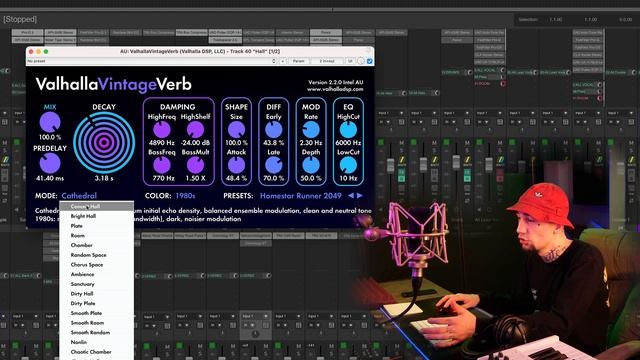
Task: Click the www.valhalladsp.com text
Action: [x=335, y=89]
